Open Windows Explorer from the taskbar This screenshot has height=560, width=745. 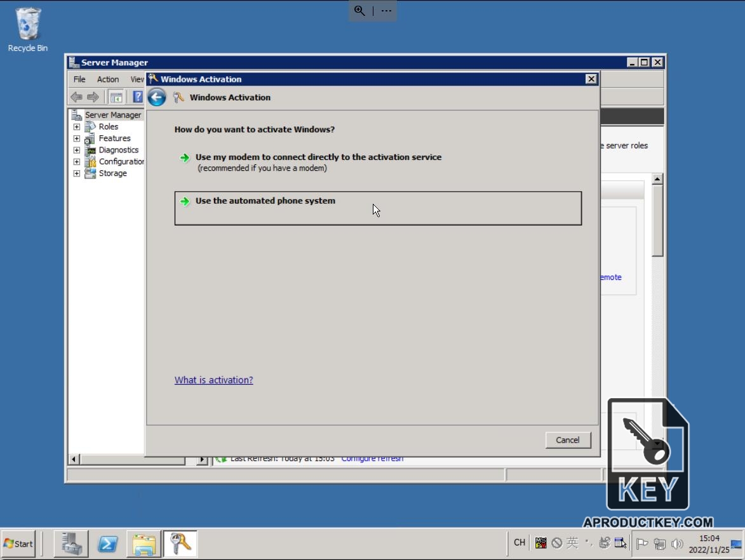pyautogui.click(x=144, y=544)
